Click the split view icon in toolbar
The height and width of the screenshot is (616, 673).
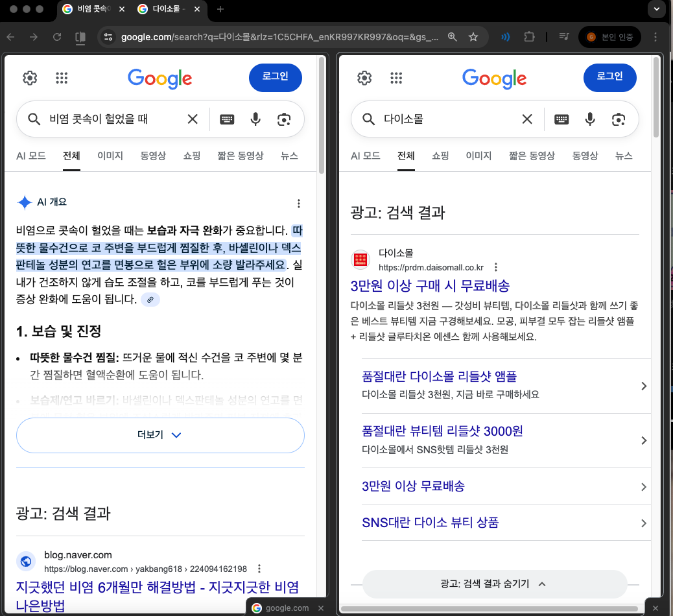[x=80, y=37]
